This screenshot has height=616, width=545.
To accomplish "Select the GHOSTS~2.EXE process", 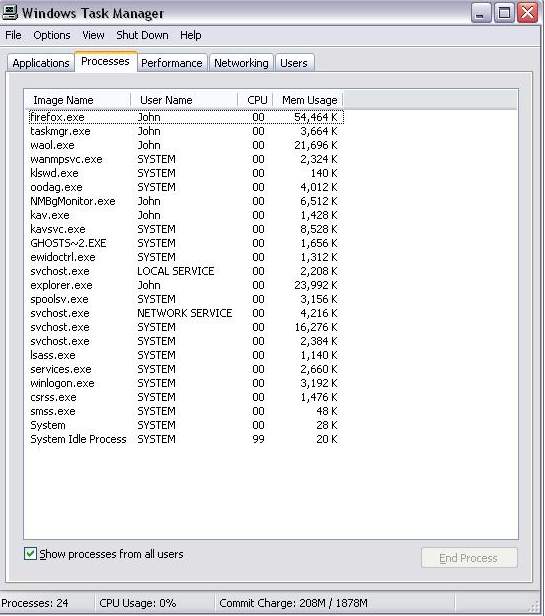I will (x=186, y=244).
